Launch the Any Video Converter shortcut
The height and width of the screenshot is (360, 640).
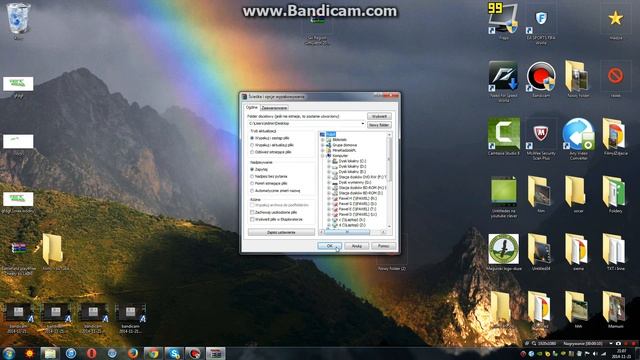[x=578, y=135]
